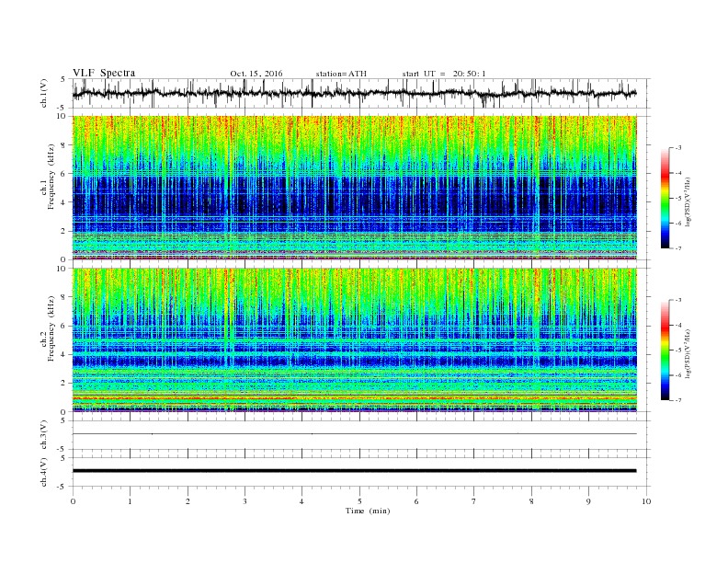Click time axis tick label "3"
The image size is (728, 563).
(x=245, y=501)
